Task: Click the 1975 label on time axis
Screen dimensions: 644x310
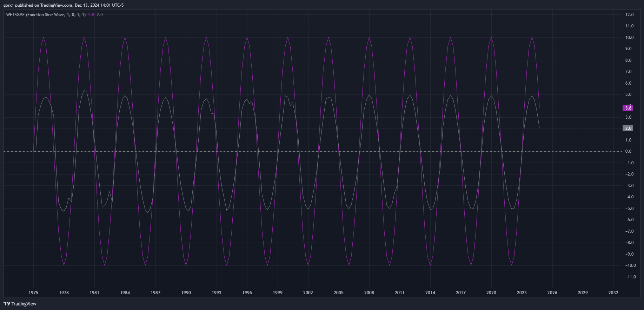Action: (x=33, y=293)
